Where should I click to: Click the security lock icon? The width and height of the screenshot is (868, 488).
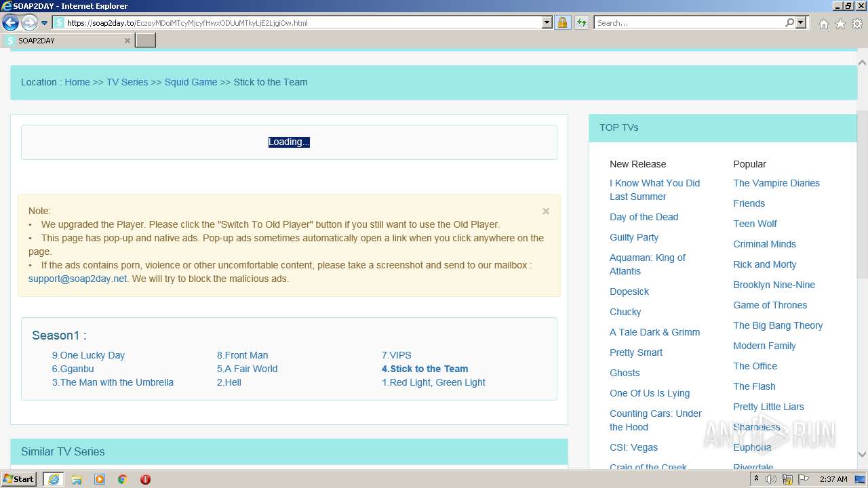pyautogui.click(x=562, y=23)
